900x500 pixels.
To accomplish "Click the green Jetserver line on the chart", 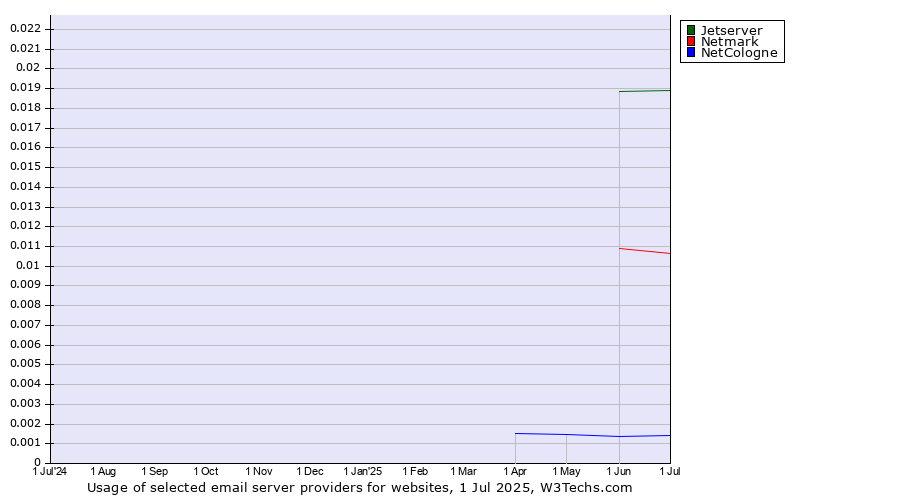I will [x=645, y=91].
